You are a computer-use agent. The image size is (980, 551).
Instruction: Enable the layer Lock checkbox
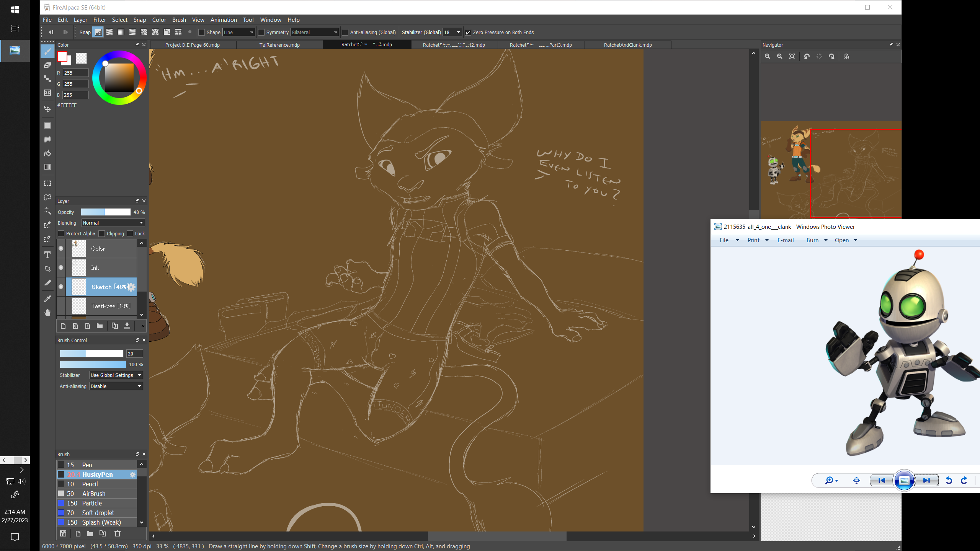pos(130,233)
